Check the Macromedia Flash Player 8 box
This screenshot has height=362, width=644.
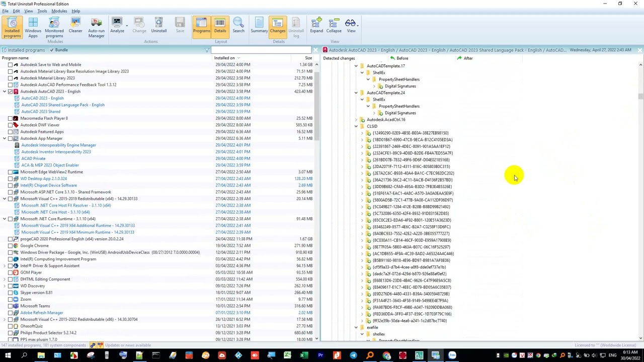point(10,118)
